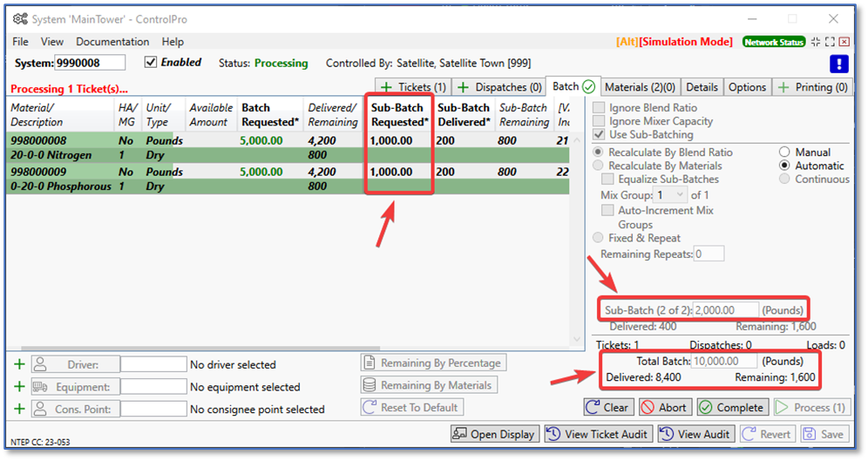868x461 pixels.
Task: Open the File menu
Action: click(20, 42)
